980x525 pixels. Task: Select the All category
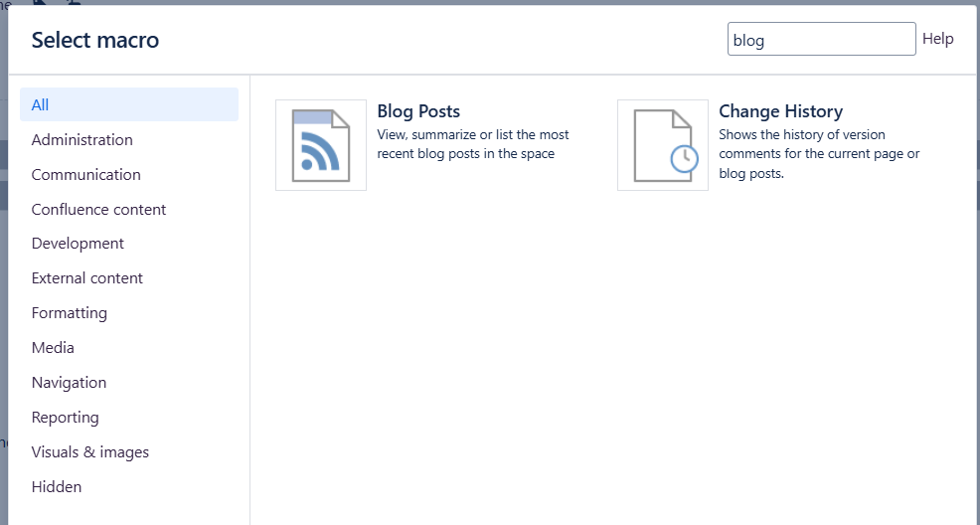pyautogui.click(x=129, y=104)
